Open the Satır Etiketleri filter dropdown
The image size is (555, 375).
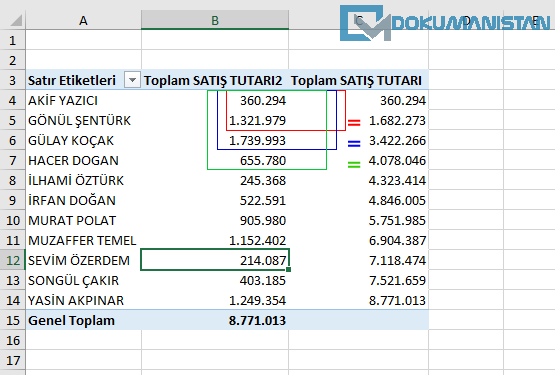click(x=132, y=80)
